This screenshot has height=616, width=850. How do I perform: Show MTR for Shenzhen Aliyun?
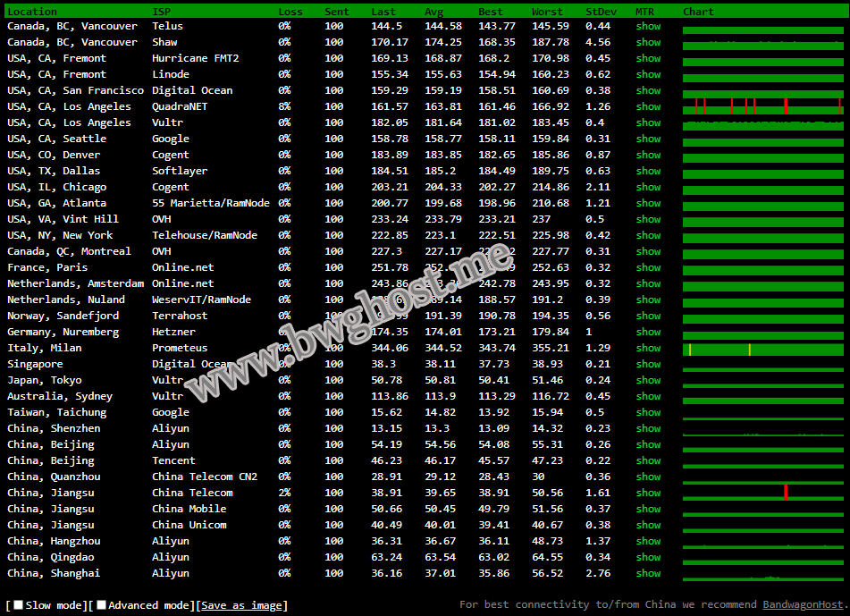click(648, 428)
